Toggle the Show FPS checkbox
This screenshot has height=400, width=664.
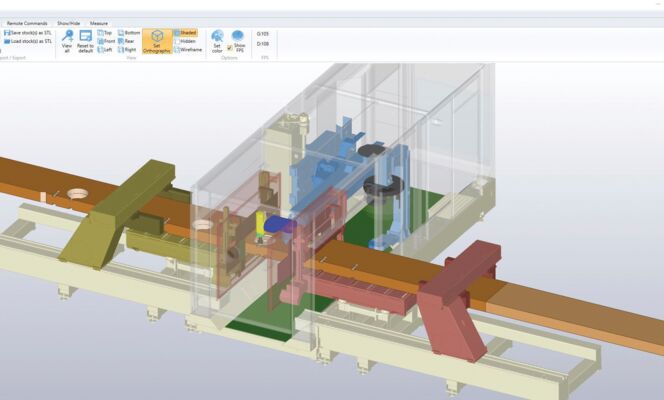(230, 46)
